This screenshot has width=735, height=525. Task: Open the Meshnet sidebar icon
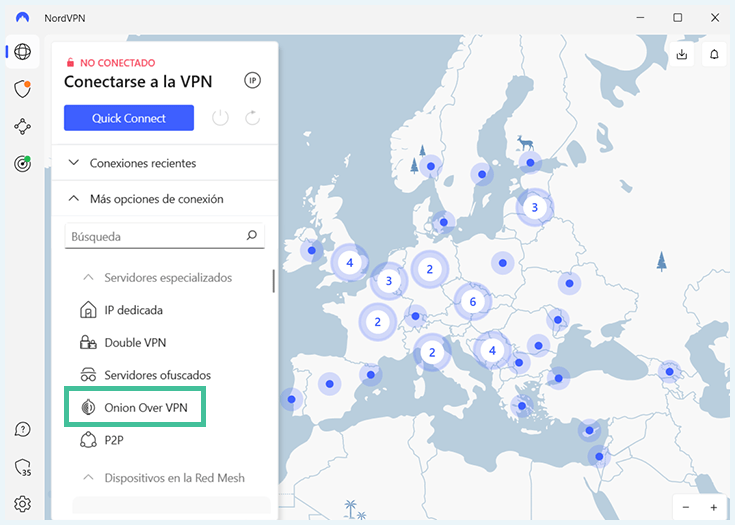22,127
